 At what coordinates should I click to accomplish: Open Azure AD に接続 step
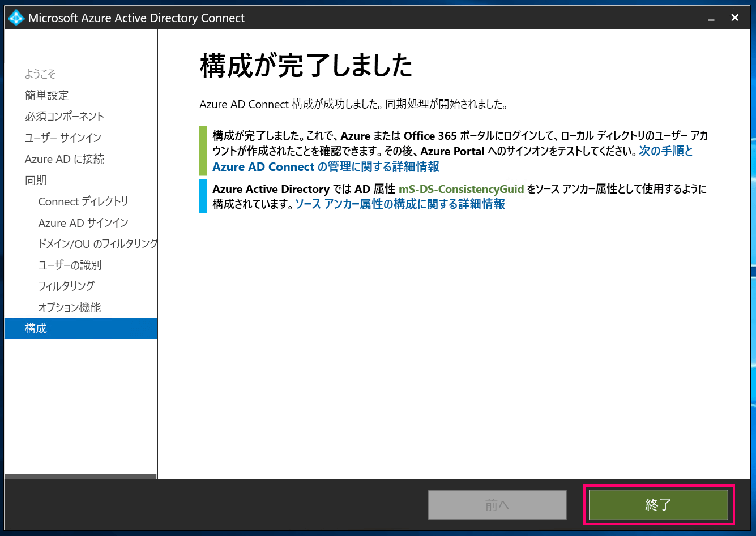coord(65,159)
